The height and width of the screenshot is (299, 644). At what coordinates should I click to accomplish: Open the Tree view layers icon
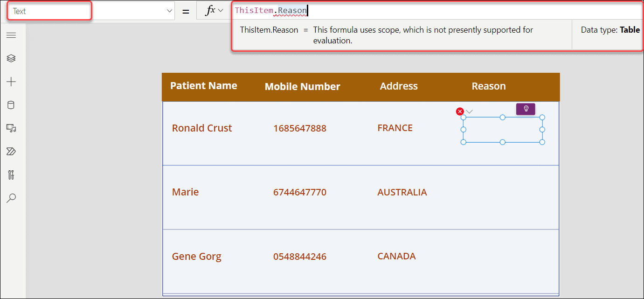point(11,58)
